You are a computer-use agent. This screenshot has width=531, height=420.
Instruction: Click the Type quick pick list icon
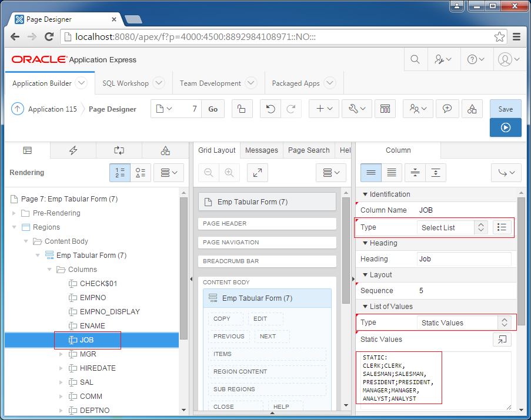(x=502, y=227)
